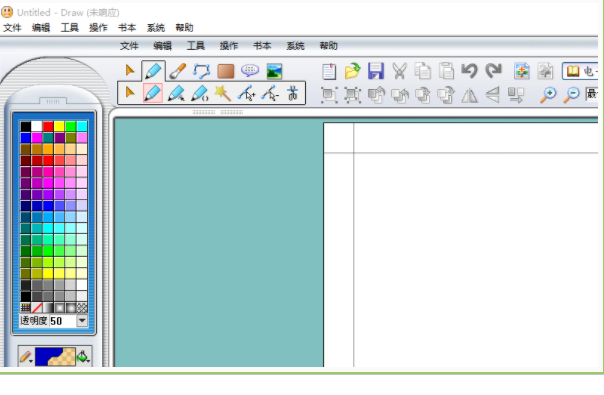Click the 透明度 value field showing 50
The image size is (604, 395).
click(63, 321)
